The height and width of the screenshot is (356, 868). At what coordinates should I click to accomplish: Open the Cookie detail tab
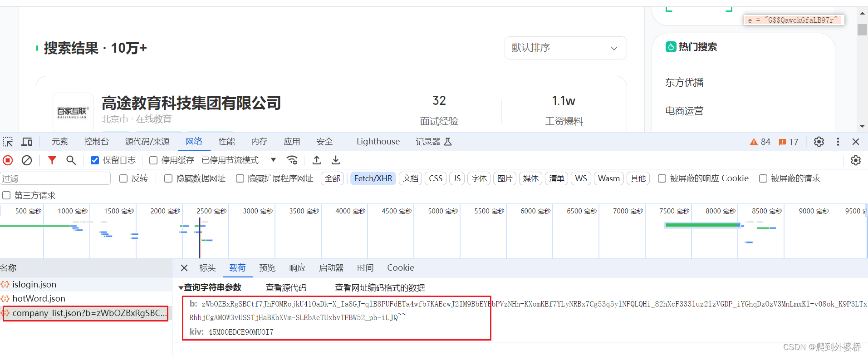(x=401, y=268)
